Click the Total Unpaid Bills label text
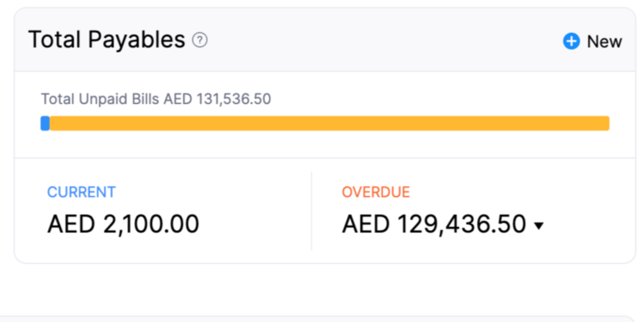This screenshot has width=644, height=322. (100, 99)
